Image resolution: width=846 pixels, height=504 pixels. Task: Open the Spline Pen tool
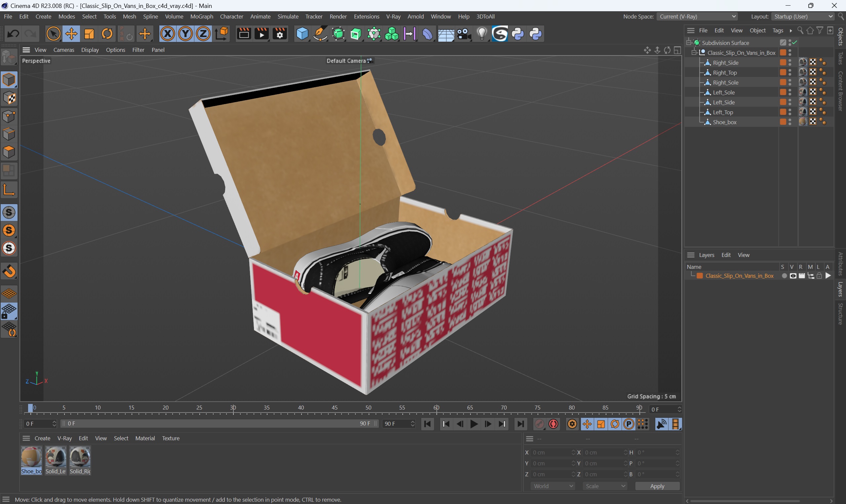pyautogui.click(x=320, y=34)
